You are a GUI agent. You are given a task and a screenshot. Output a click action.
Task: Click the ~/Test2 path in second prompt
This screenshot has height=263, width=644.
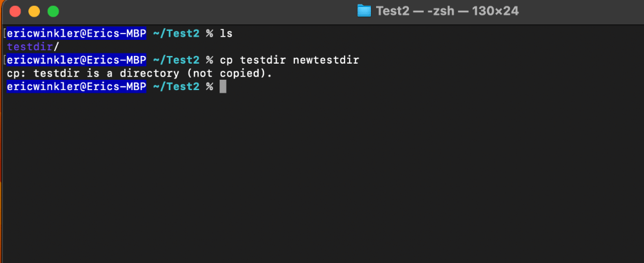click(x=176, y=60)
